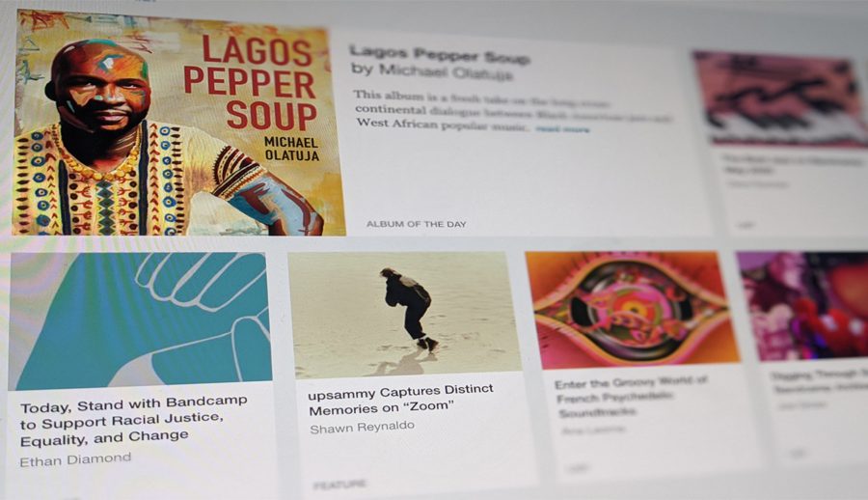Open the person walking on sand thumbnail
The width and height of the screenshot is (868, 500).
404,315
